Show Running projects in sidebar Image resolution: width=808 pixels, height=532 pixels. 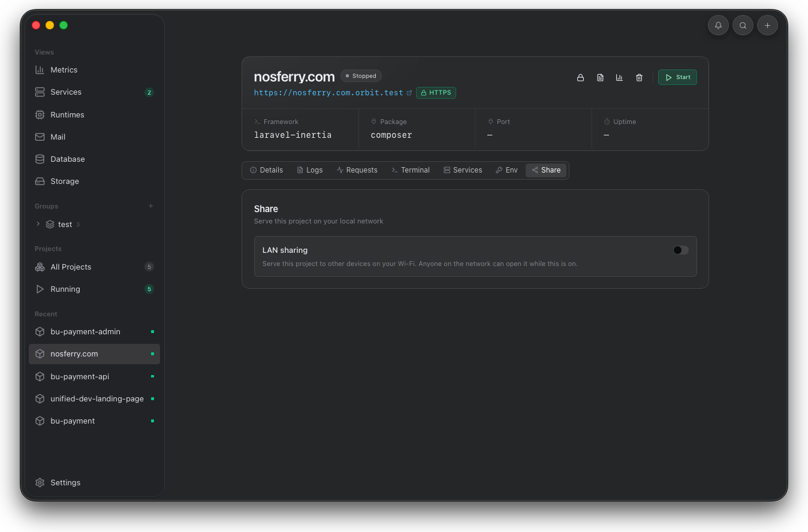click(94, 289)
